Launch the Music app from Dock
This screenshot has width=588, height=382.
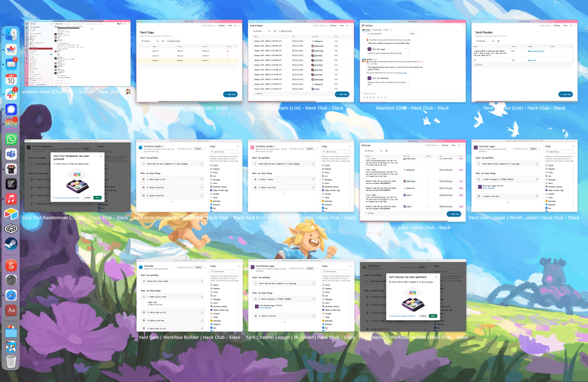(11, 198)
